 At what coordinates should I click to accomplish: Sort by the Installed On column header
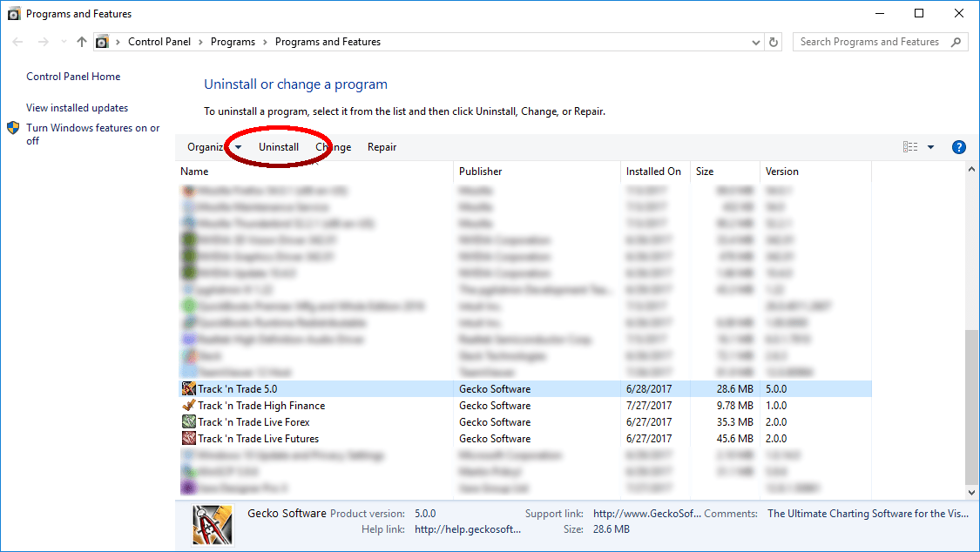[653, 172]
